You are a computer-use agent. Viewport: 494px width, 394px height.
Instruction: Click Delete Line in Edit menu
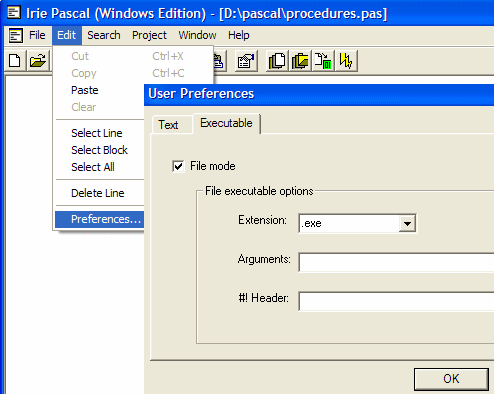click(98, 193)
